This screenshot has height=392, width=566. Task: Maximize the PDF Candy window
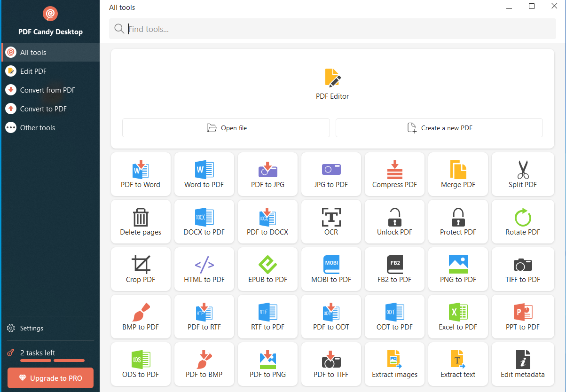point(532,7)
